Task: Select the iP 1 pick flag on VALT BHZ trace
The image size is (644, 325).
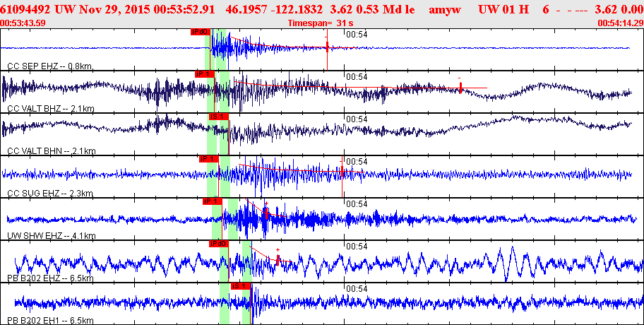Action: coord(205,74)
